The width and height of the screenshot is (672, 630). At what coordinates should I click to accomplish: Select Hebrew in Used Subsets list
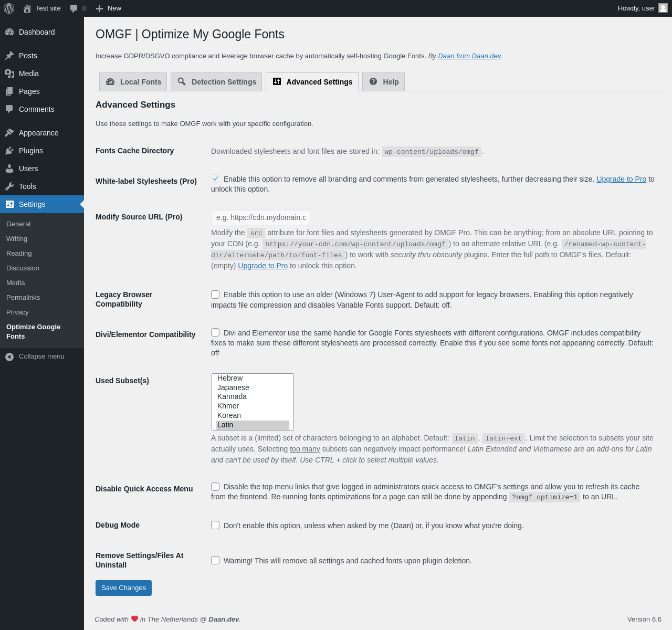(x=253, y=378)
